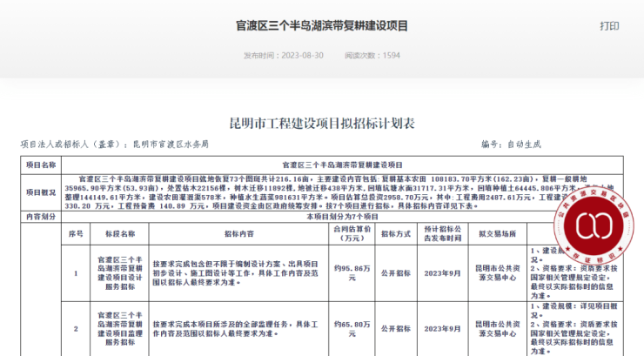Click the 打印 print link

609,26
